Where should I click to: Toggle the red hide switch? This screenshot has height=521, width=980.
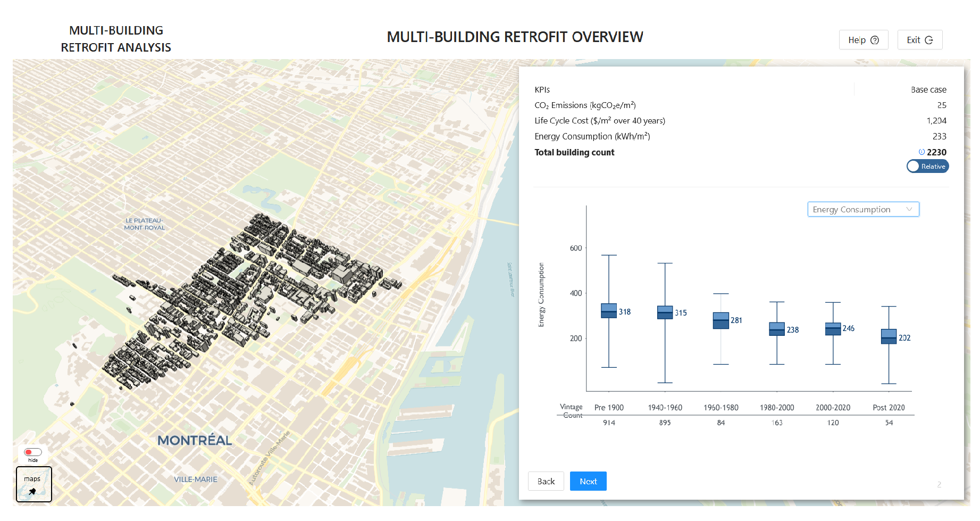coord(33,452)
